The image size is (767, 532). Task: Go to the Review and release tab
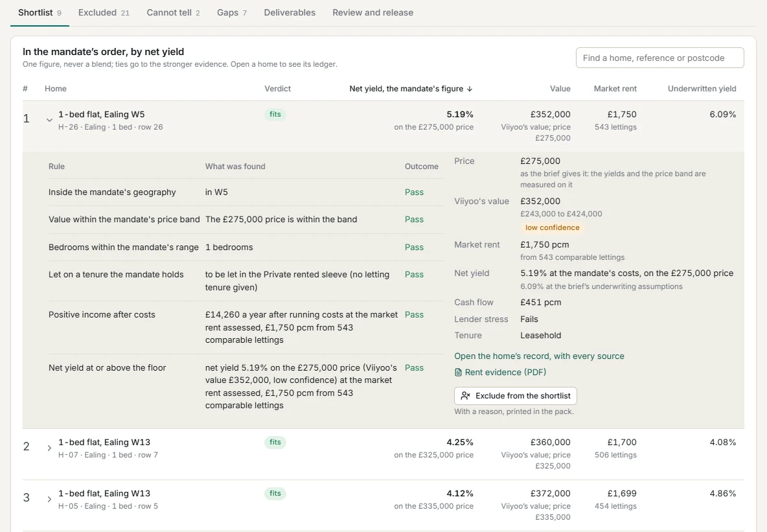tap(372, 13)
